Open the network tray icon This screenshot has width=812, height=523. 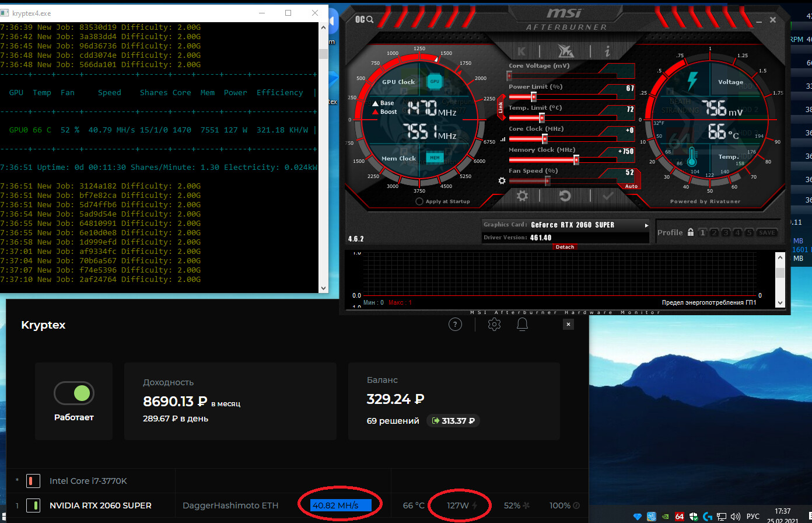722,517
